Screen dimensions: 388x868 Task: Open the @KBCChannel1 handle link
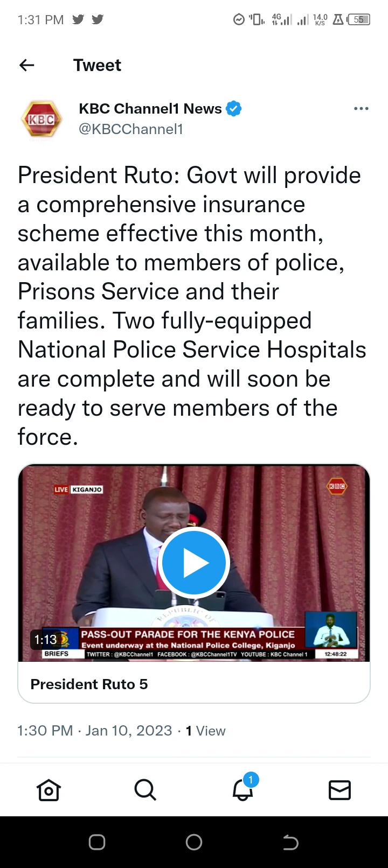tap(131, 129)
